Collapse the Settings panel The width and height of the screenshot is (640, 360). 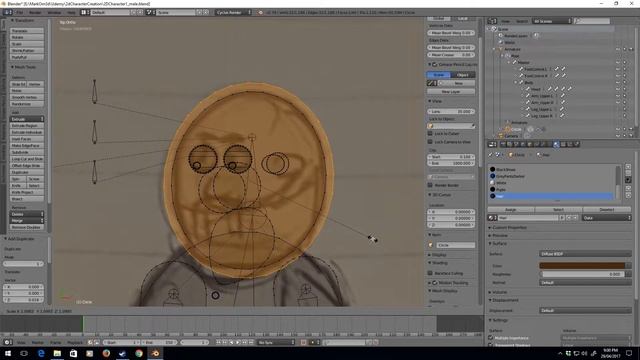point(499,320)
